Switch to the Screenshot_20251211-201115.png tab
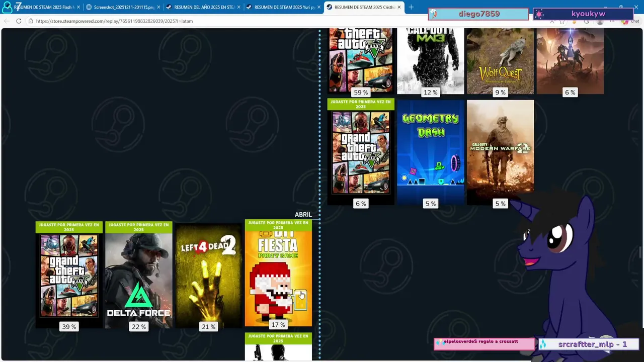The image size is (644, 362). pyautogui.click(x=123, y=7)
